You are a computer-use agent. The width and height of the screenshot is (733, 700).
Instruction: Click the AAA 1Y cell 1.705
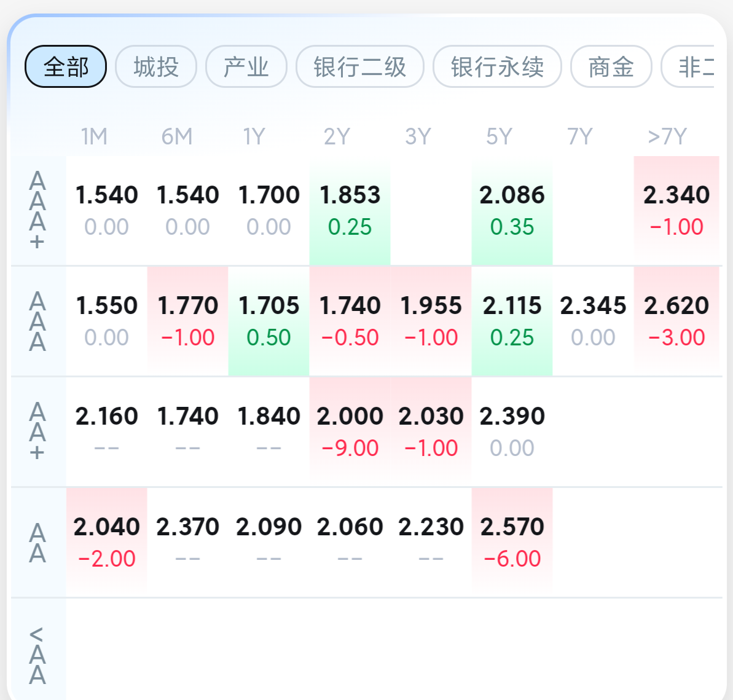pyautogui.click(x=269, y=321)
